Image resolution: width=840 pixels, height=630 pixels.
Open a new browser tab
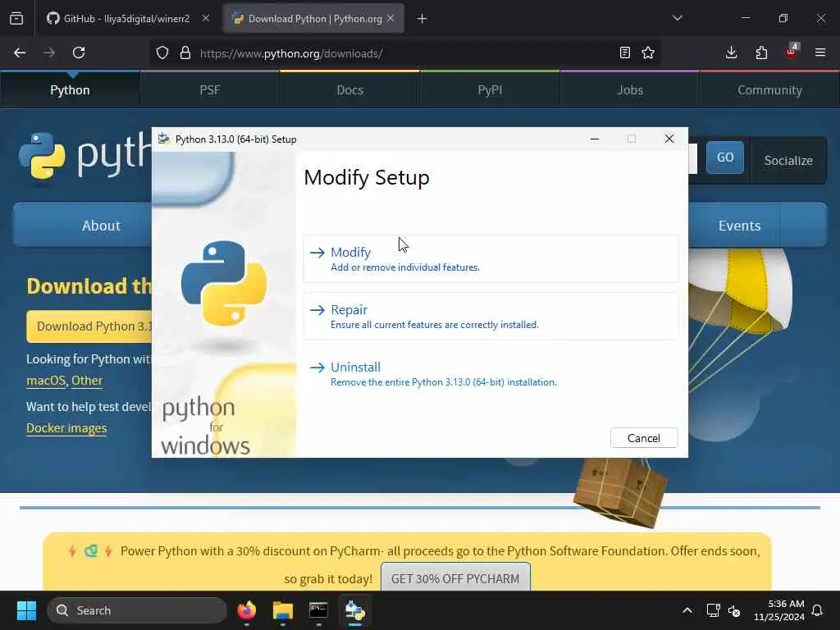(422, 19)
